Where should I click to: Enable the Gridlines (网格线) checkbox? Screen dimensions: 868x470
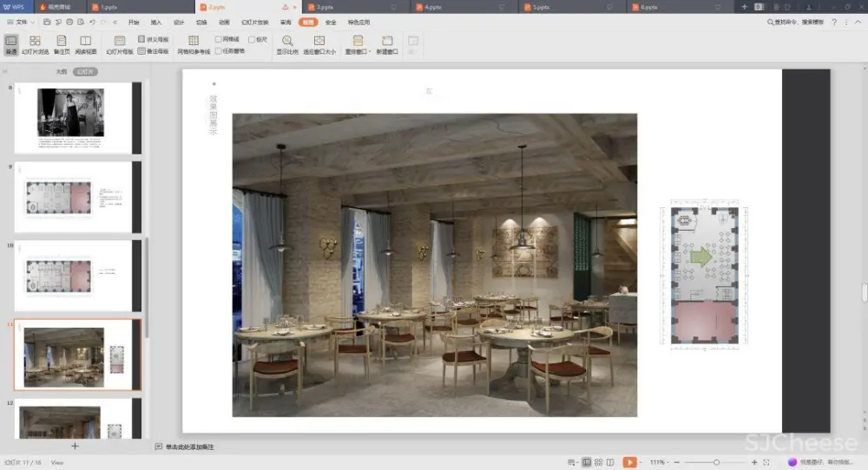click(x=219, y=40)
